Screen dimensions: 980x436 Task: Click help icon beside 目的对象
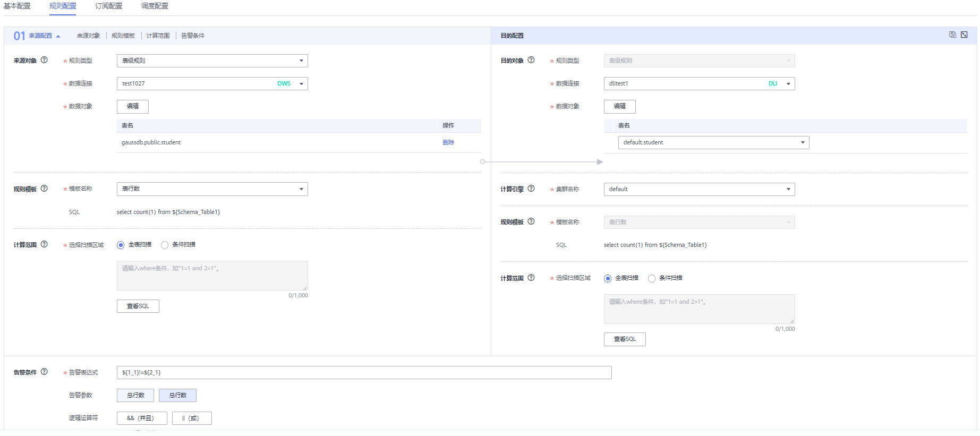click(531, 60)
